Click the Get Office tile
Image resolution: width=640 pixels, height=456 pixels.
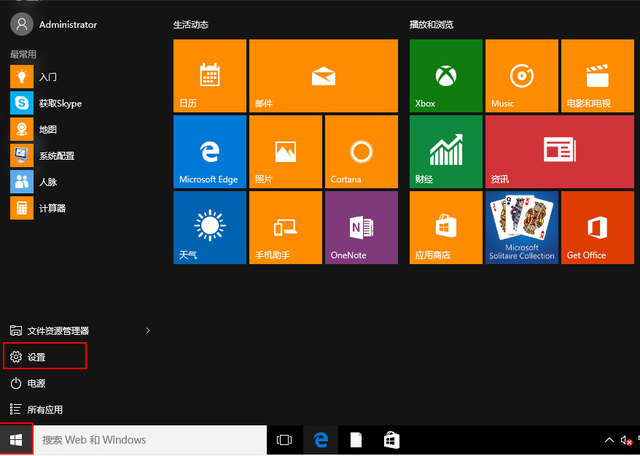[597, 227]
